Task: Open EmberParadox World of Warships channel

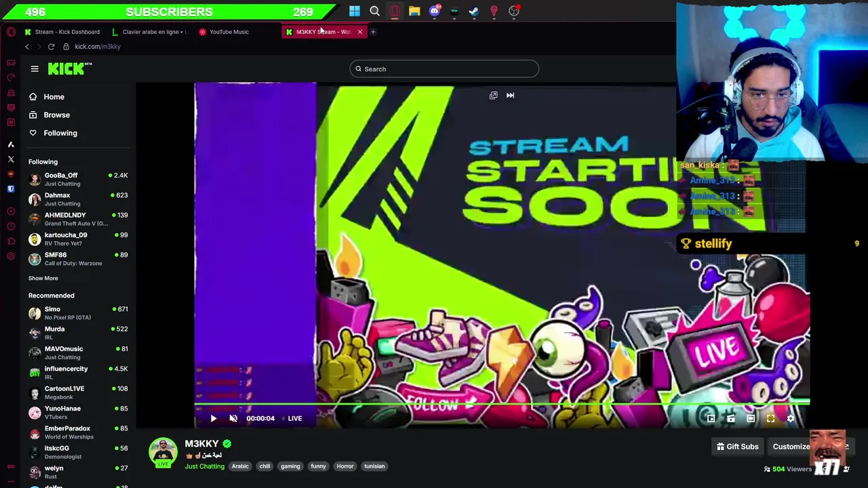Action: [x=78, y=432]
